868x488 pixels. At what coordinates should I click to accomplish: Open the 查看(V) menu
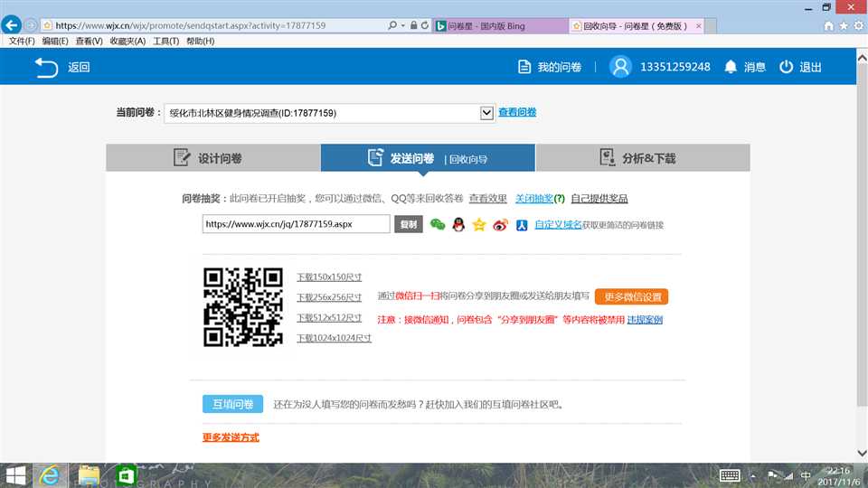pyautogui.click(x=90, y=41)
